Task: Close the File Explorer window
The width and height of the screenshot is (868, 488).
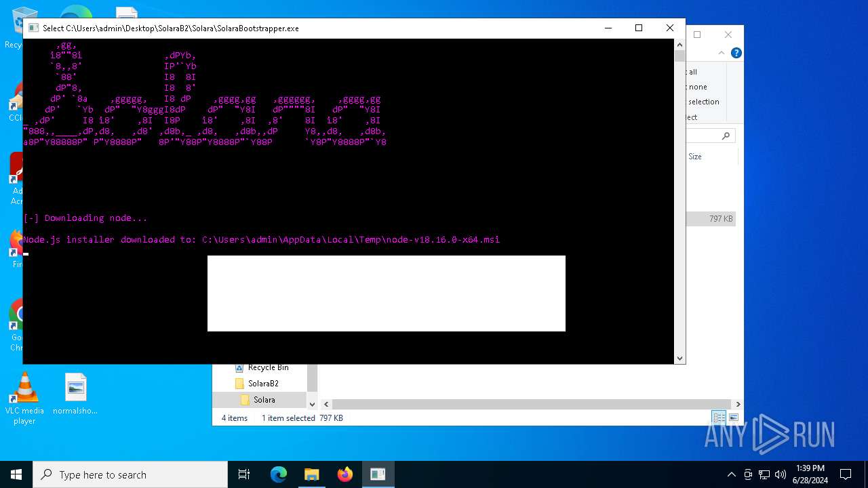Action: coord(728,35)
